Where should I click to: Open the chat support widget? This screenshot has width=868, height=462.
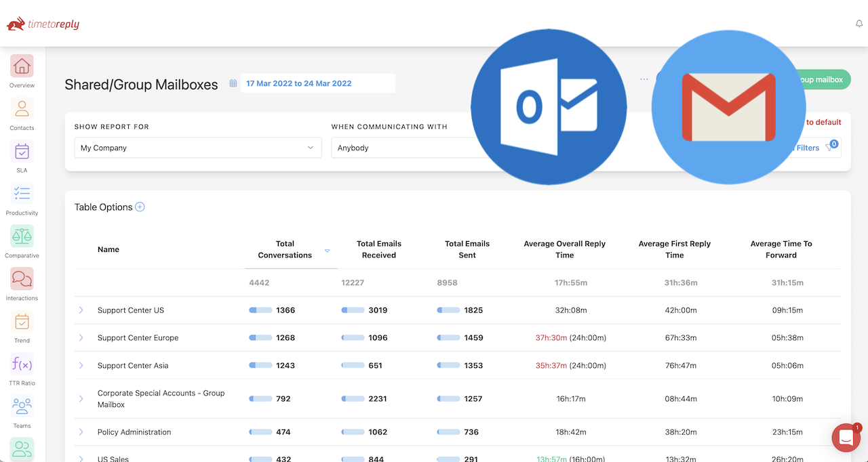tap(846, 438)
